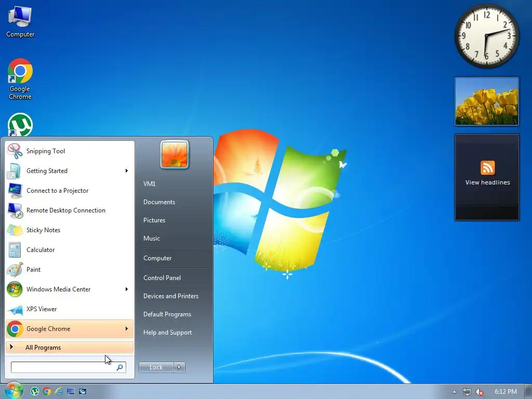The height and width of the screenshot is (399, 532).
Task: Launch XPS Viewer
Action: (x=69, y=309)
